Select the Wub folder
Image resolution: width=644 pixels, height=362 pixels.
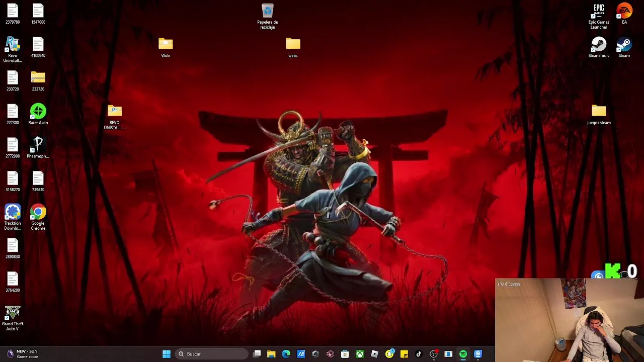point(166,47)
